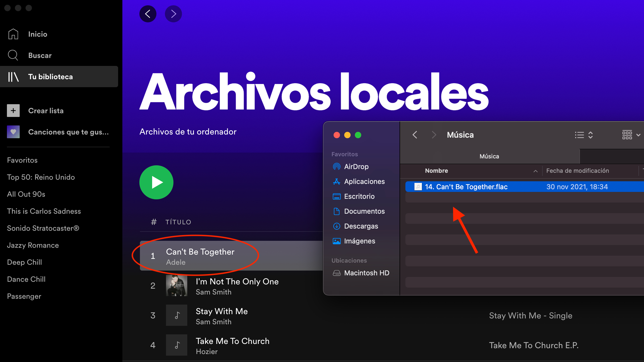The width and height of the screenshot is (644, 362).
Task: Select Macintosh HD location
Action: point(367,273)
